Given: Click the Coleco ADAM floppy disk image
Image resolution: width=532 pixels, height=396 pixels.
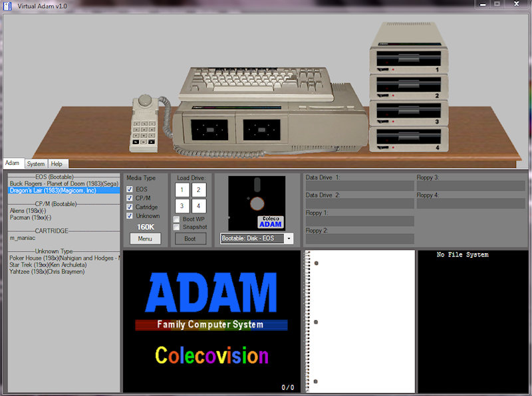Looking at the screenshot, I should pyautogui.click(x=257, y=203).
